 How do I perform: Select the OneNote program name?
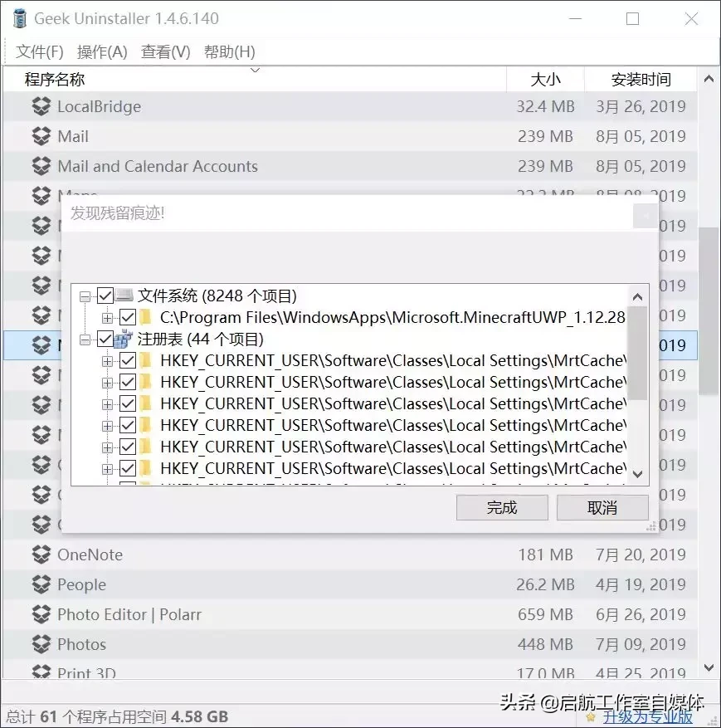90,555
